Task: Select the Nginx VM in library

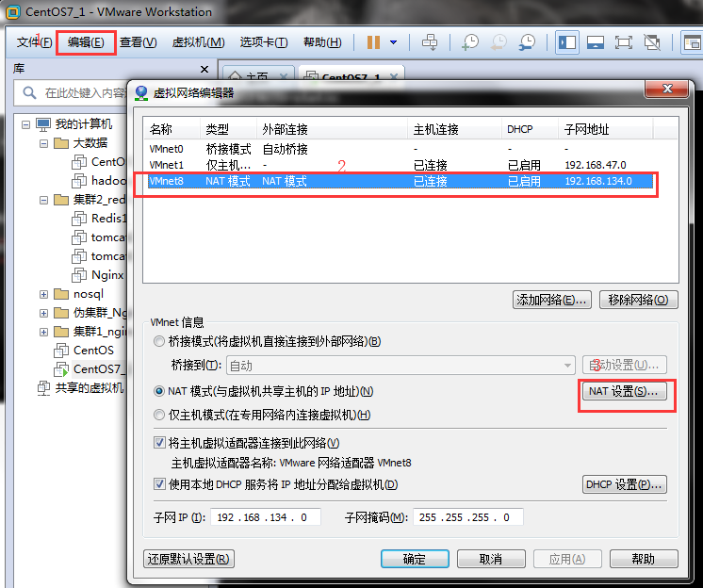Action: click(98, 275)
